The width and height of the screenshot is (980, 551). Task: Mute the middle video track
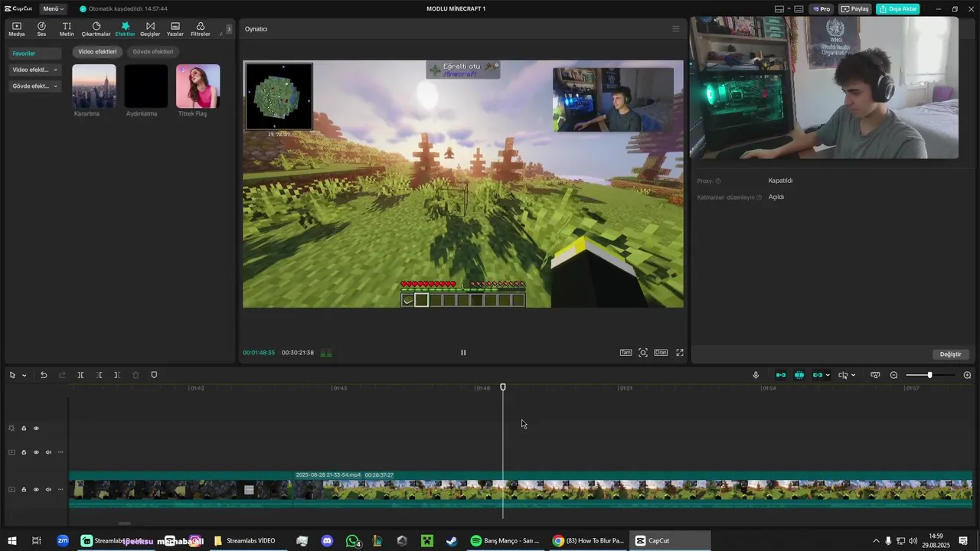click(48, 452)
